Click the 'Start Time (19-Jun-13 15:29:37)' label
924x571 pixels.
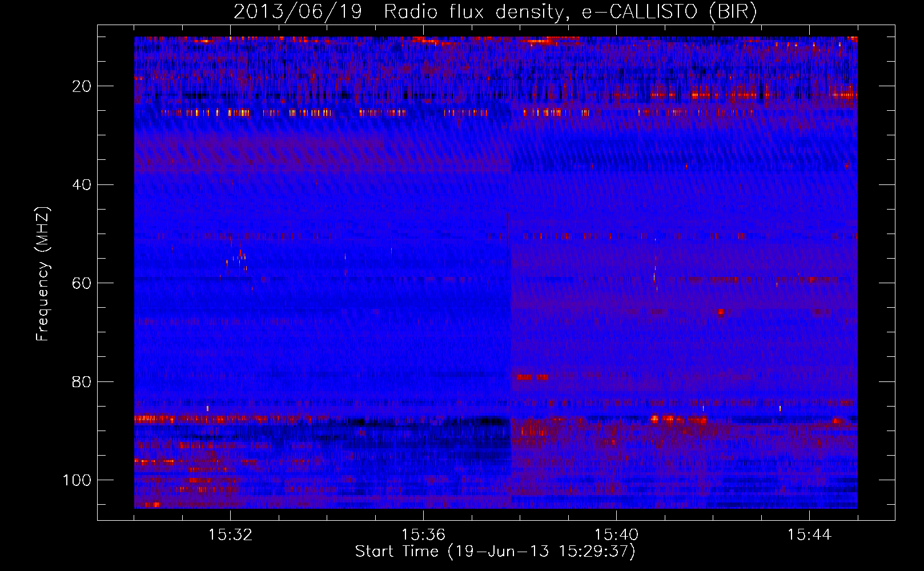coord(495,552)
